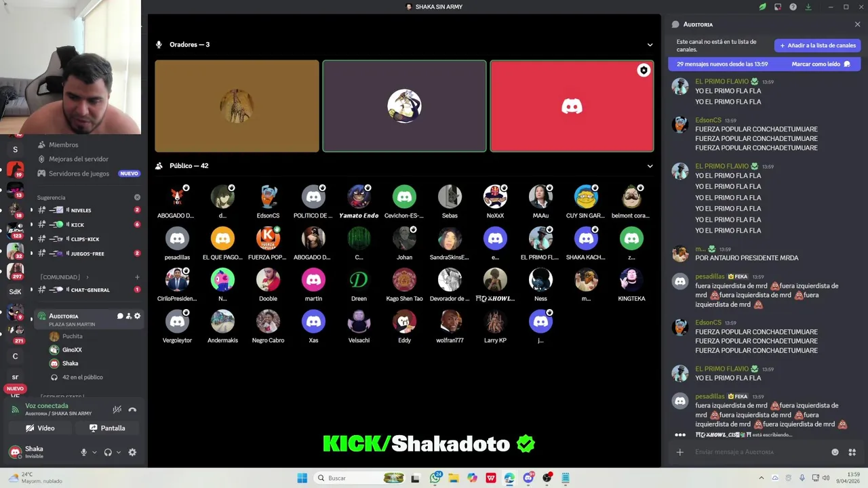This screenshot has height=488, width=868.
Task: Click audience member Doobie avatar
Action: click(x=268, y=280)
